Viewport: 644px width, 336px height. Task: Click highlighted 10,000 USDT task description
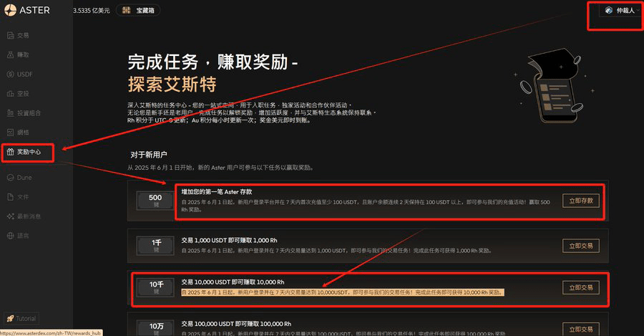(343, 292)
